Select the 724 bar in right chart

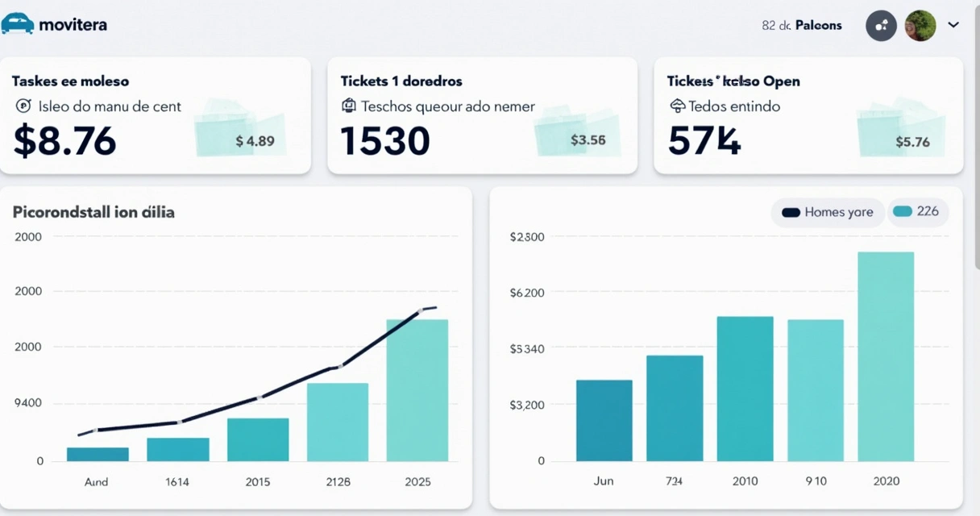point(675,408)
